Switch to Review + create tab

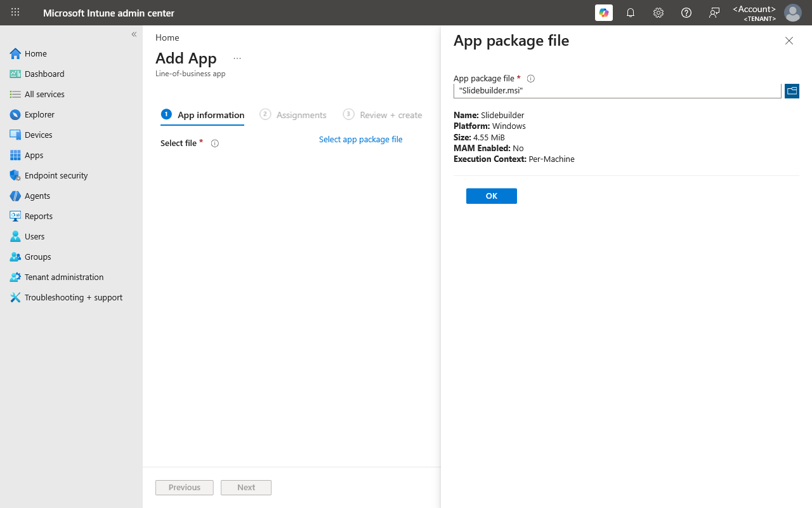tap(383, 115)
